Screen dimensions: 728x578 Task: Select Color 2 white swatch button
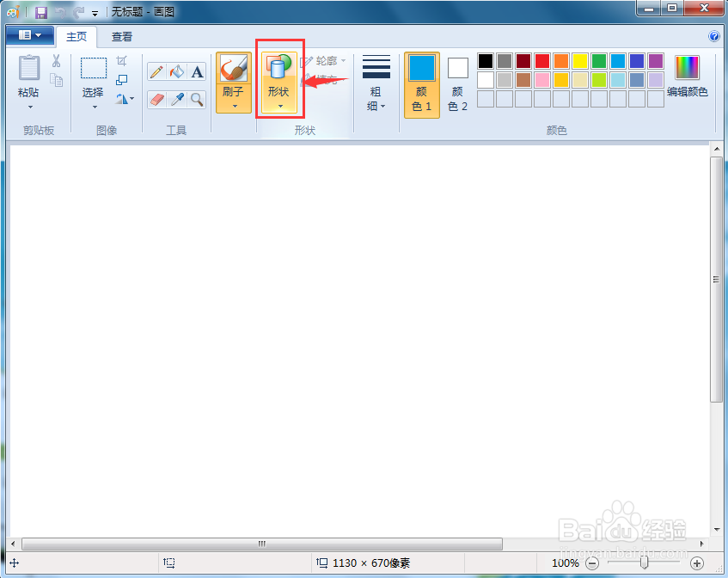pos(458,68)
